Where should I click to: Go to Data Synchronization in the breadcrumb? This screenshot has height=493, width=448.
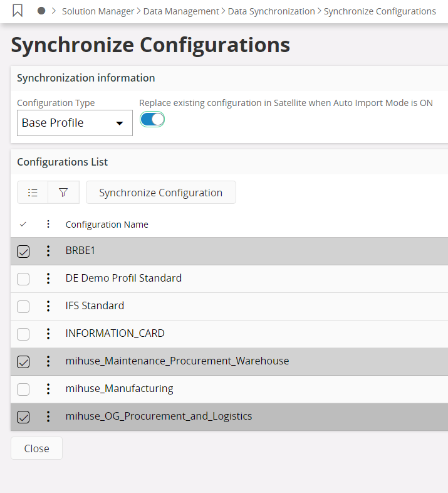[x=271, y=11]
